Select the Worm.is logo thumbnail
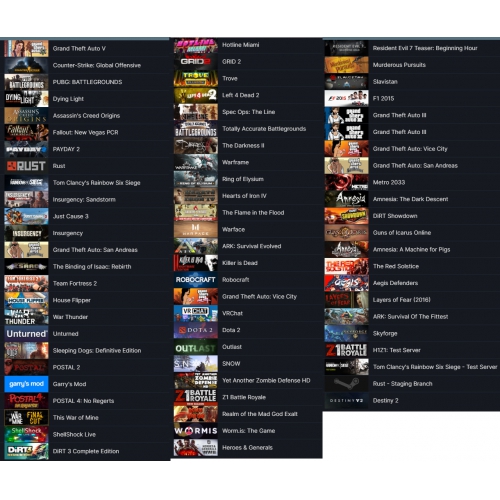Image resolution: width=500 pixels, height=500 pixels. coord(196,431)
